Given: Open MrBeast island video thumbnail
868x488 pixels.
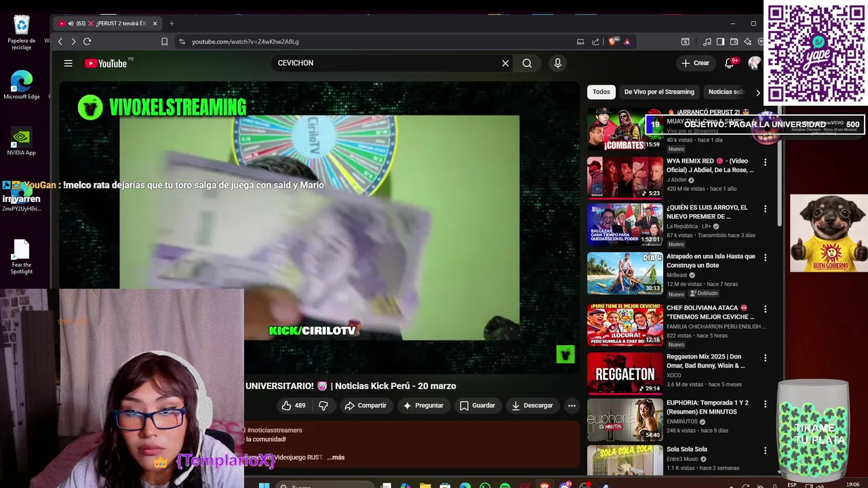Looking at the screenshot, I should [625, 272].
